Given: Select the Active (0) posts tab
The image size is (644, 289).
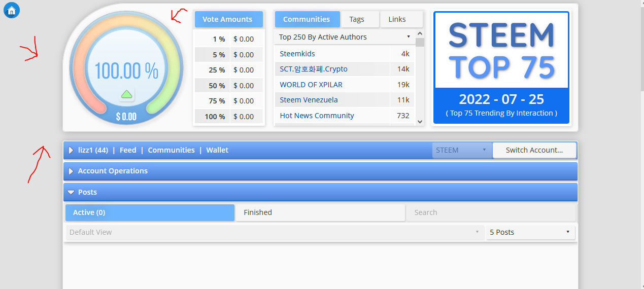Looking at the screenshot, I should (x=150, y=212).
